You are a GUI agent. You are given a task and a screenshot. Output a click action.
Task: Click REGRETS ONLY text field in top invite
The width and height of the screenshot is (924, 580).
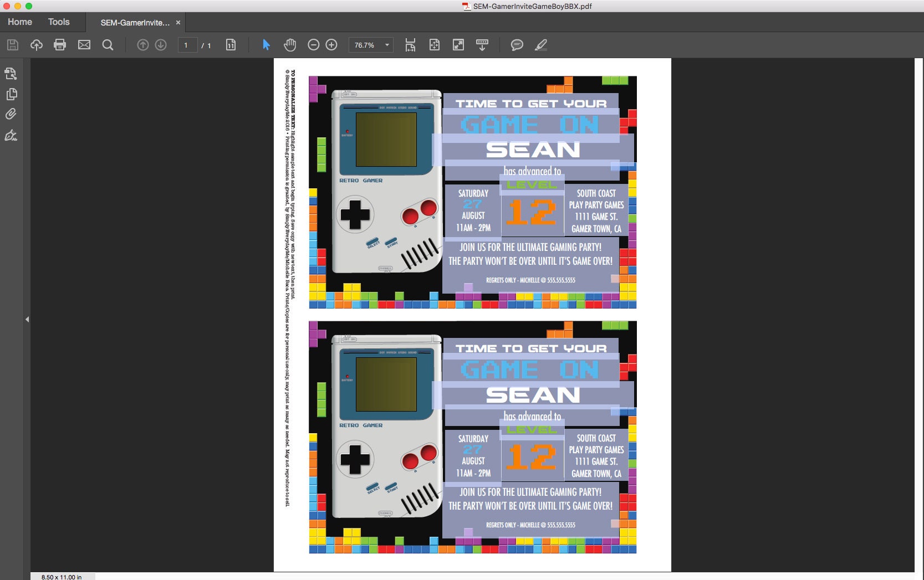tap(530, 280)
